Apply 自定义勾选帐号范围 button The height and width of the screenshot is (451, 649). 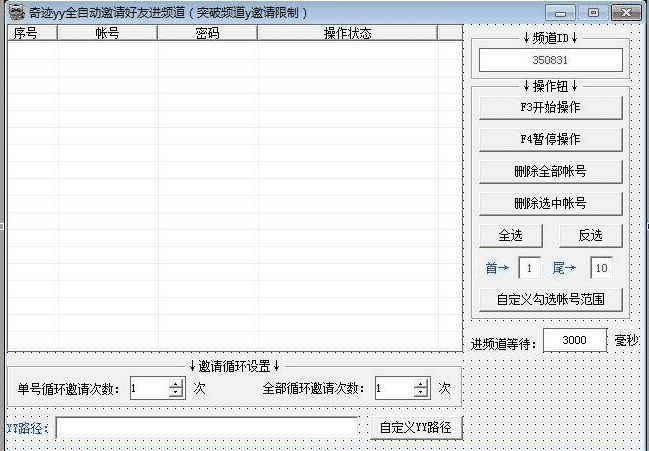pos(550,300)
